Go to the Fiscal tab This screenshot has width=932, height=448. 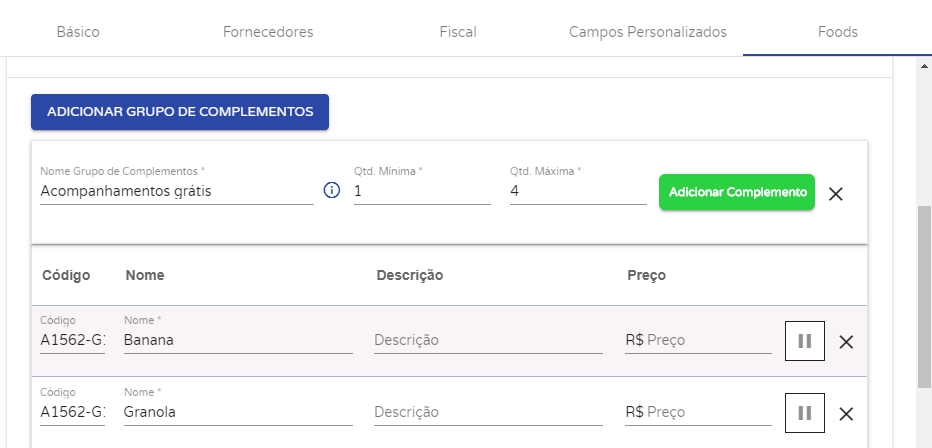coord(458,32)
